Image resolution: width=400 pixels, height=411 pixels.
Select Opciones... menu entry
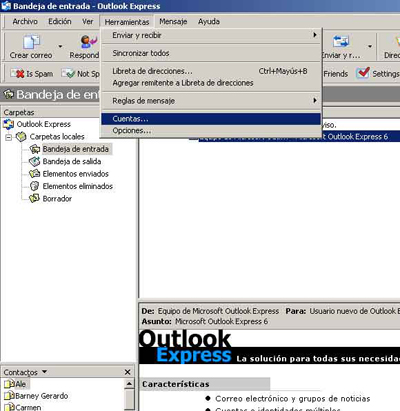[x=211, y=131]
